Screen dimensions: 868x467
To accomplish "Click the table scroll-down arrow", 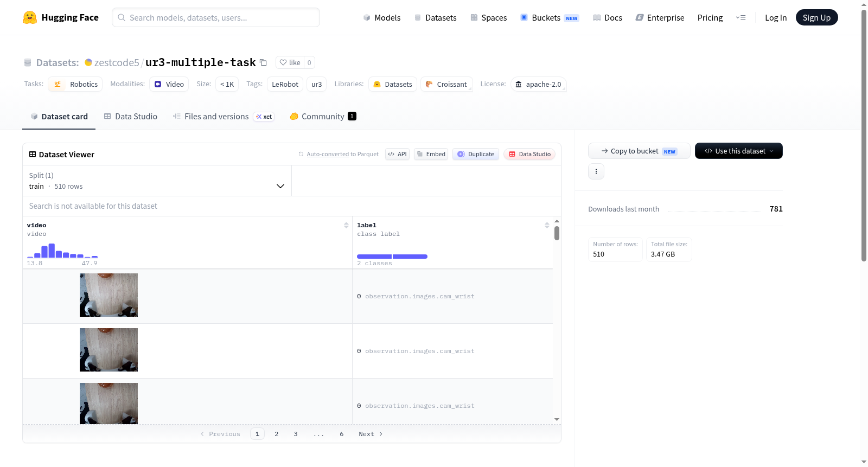I will [x=557, y=419].
